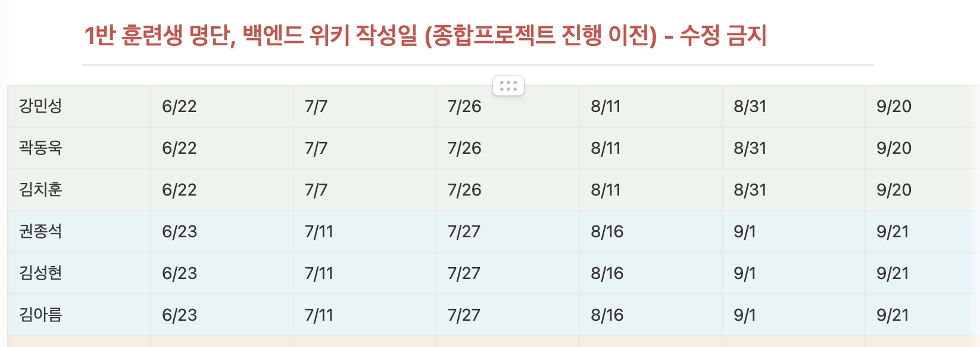Click the 7/7 cell in 곽동욱's row
980x347 pixels.
(365, 148)
